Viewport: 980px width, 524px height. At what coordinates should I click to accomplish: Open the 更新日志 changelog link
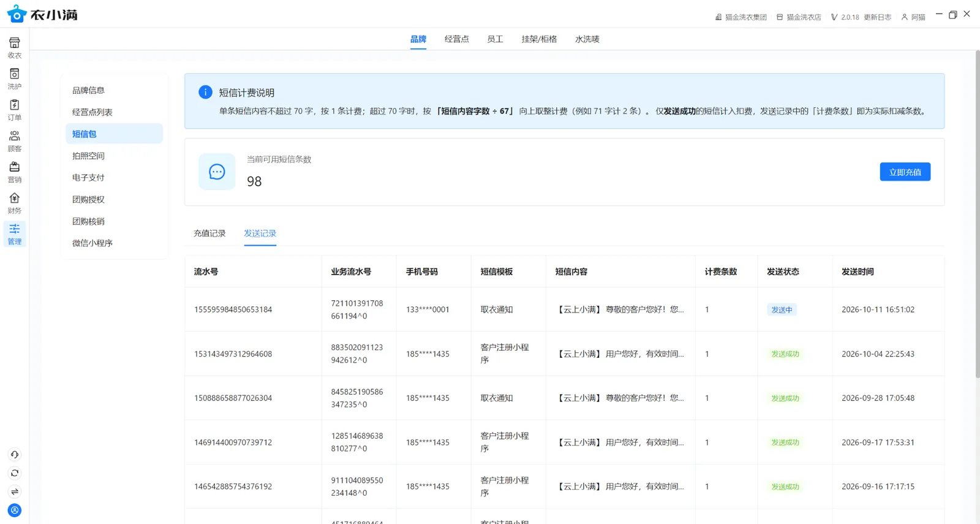tap(878, 17)
